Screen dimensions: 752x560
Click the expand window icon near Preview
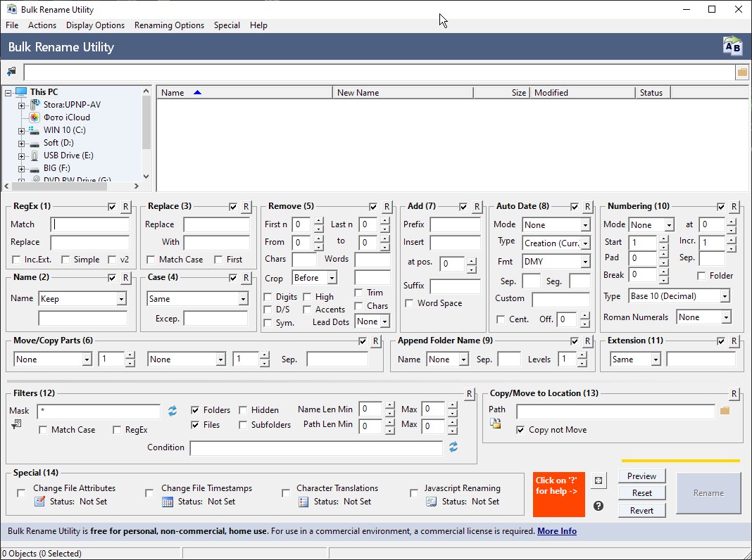(598, 481)
